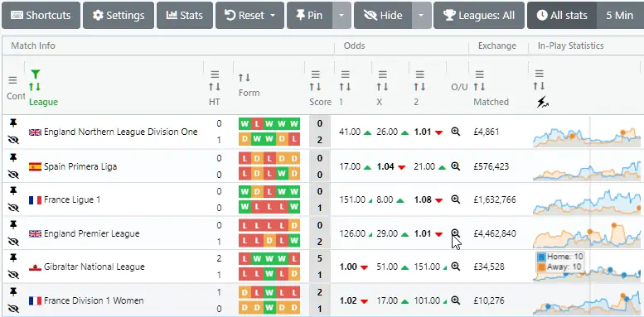Sort by Score column arrows
644x317 pixels.
316,87
